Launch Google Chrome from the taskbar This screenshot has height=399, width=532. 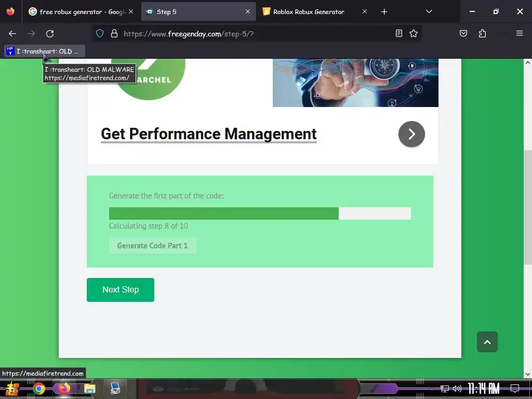(38, 389)
